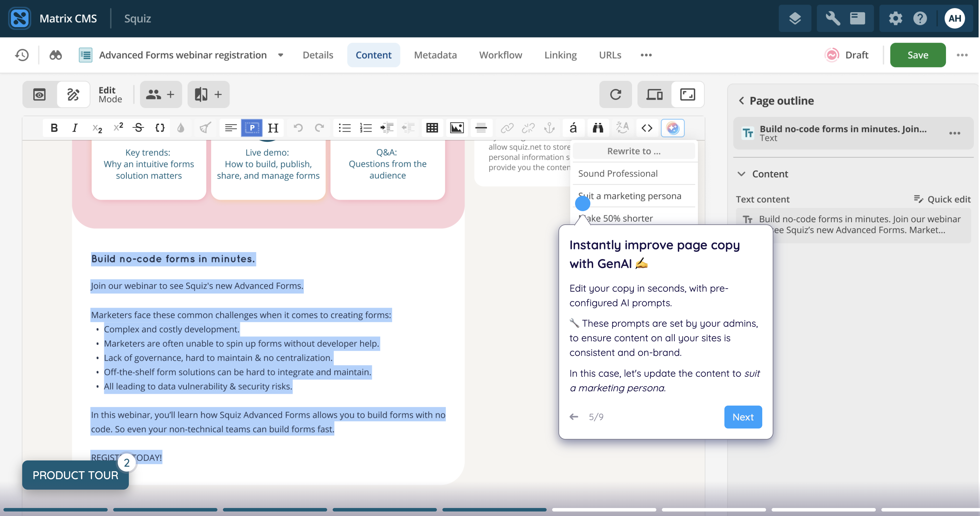Apply subscript formatting

(97, 128)
